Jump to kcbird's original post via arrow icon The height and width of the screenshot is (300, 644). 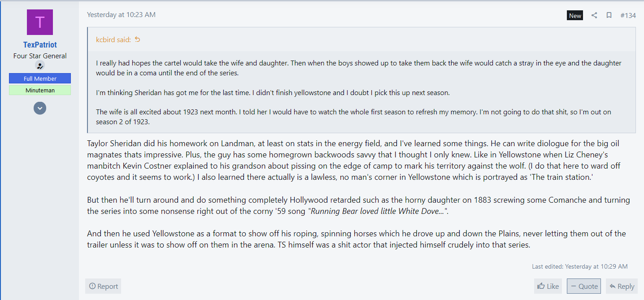point(138,39)
